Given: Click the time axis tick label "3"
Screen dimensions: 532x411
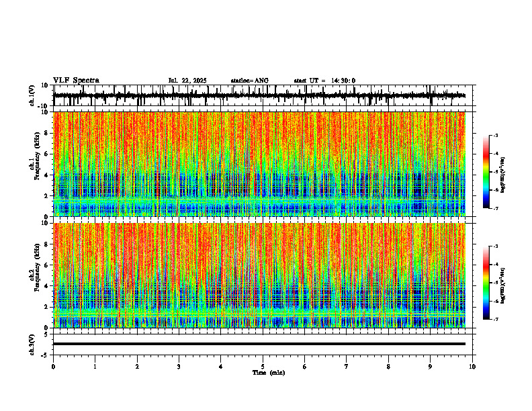Looking at the screenshot, I should point(179,367).
